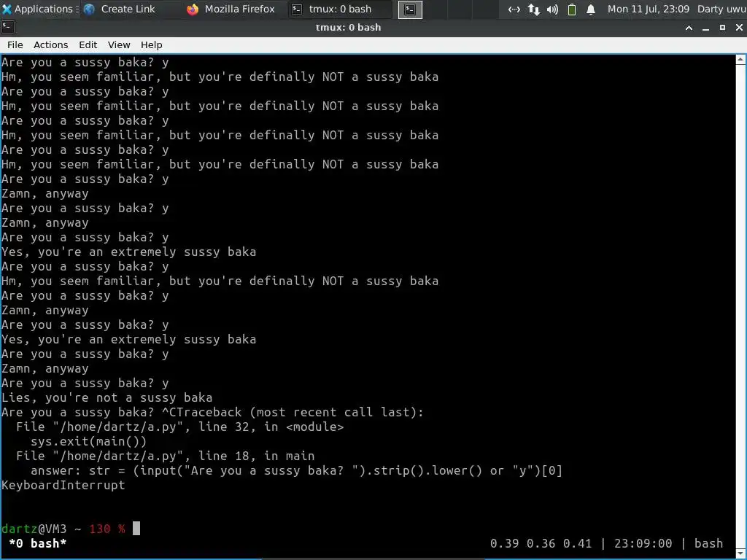
Task: Minimize the tmux terminal window
Action: coord(705,28)
